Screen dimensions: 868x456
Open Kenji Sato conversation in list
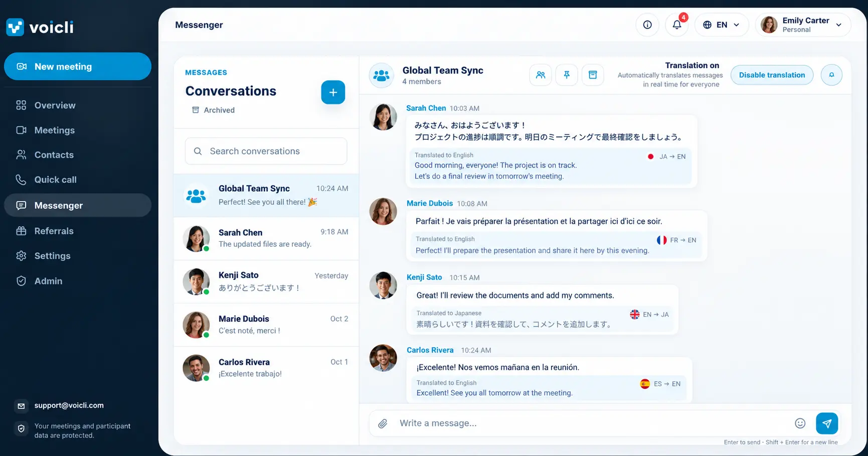pos(266,281)
